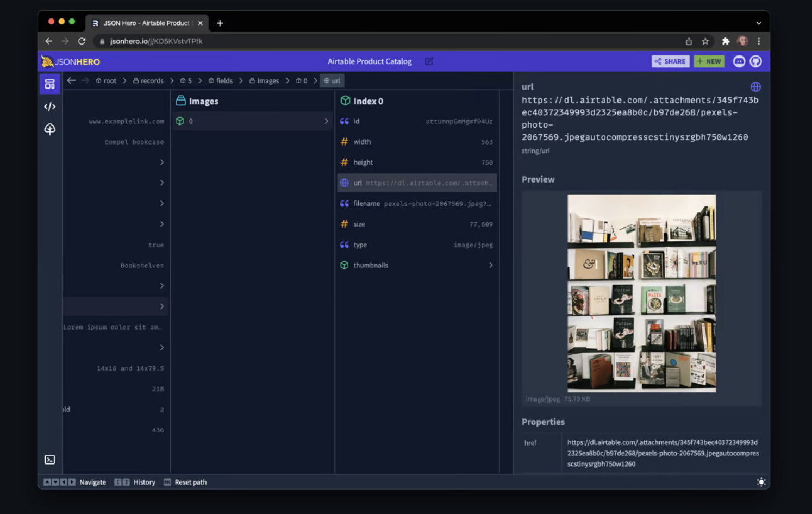Open a new browser tab
Image resolution: width=812 pixels, height=514 pixels.
tap(220, 23)
